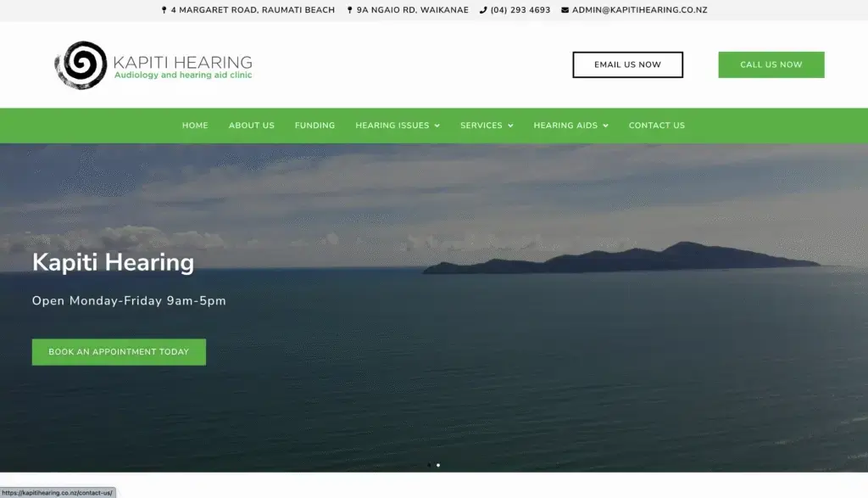Viewport: 868px width, 498px height.
Task: Click the Email Us Now button
Action: (627, 64)
